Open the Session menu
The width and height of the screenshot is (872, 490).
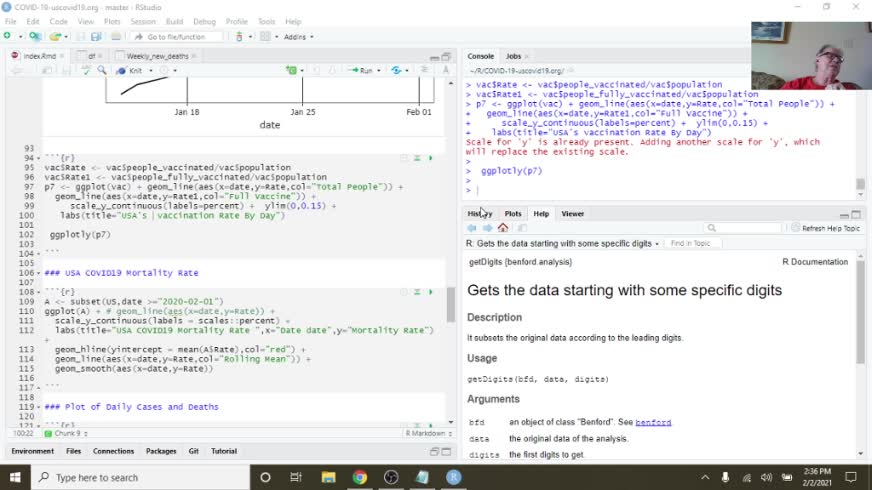pyautogui.click(x=143, y=22)
